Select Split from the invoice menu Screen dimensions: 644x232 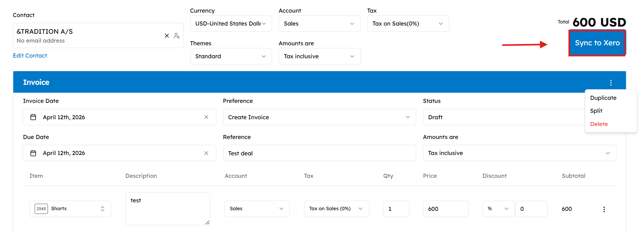pyautogui.click(x=596, y=111)
